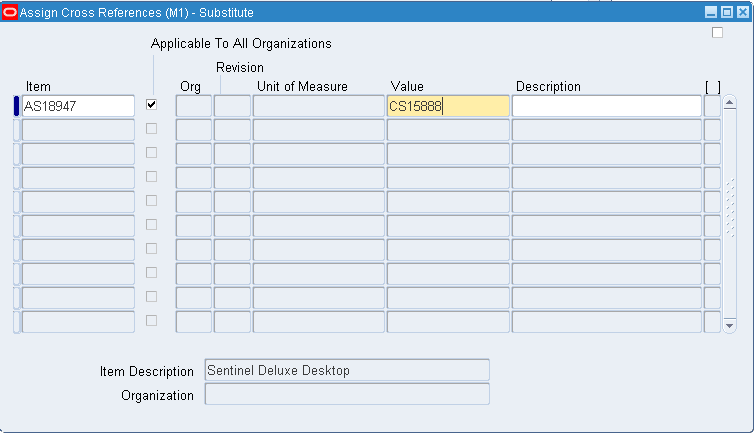Click the Item Description field showing Sentinel Deluxe Desktop

(346, 370)
